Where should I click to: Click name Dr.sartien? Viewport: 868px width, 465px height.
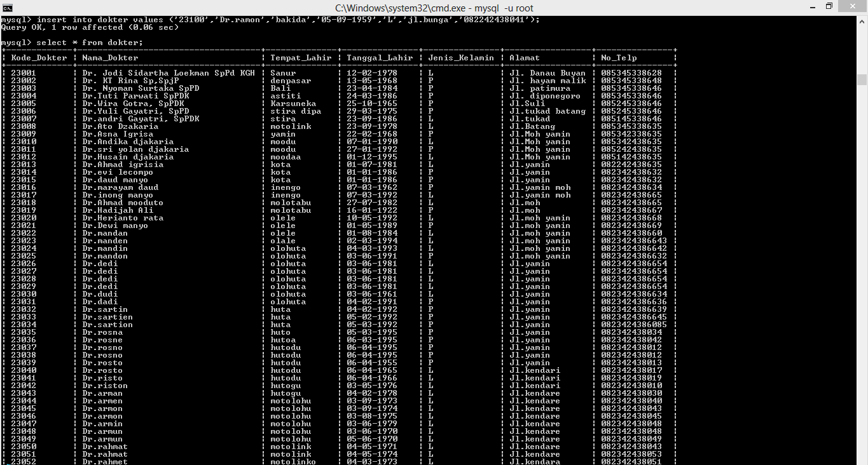[x=107, y=317]
